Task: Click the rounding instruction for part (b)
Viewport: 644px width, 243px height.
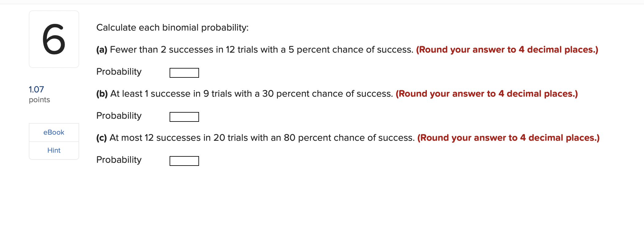Action: point(487,94)
